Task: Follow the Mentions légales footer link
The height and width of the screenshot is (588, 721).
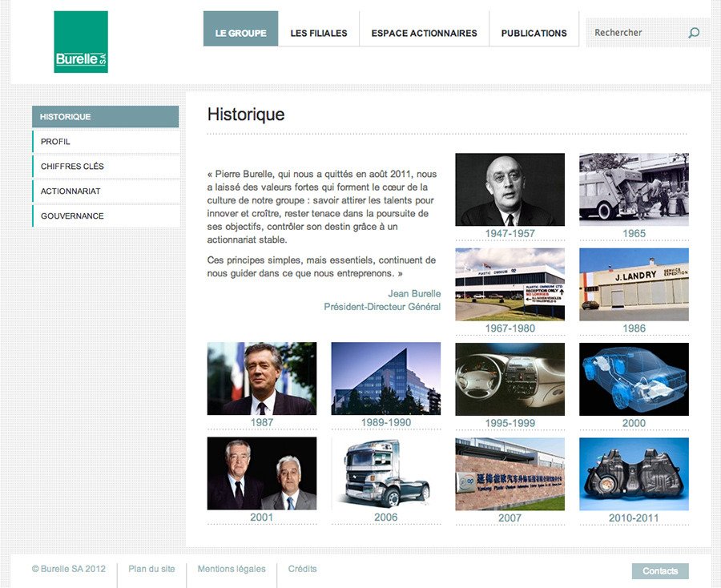Action: pyautogui.click(x=232, y=570)
